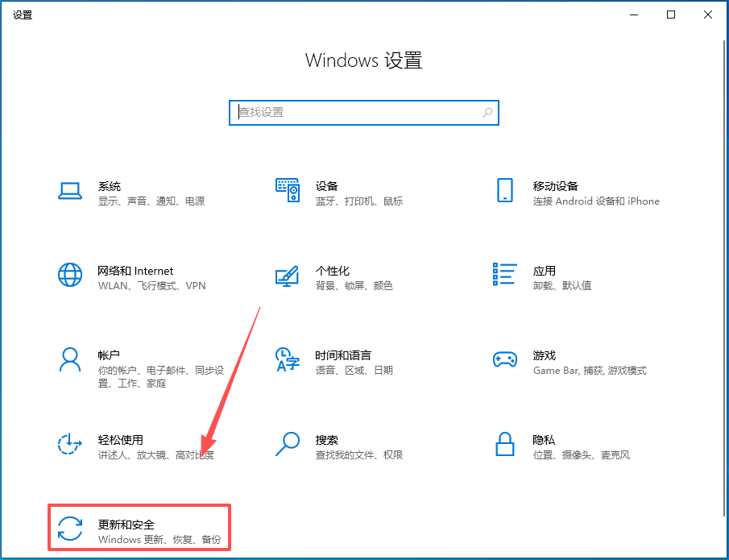Open 设备 settings title
The width and height of the screenshot is (729, 560).
326,186
